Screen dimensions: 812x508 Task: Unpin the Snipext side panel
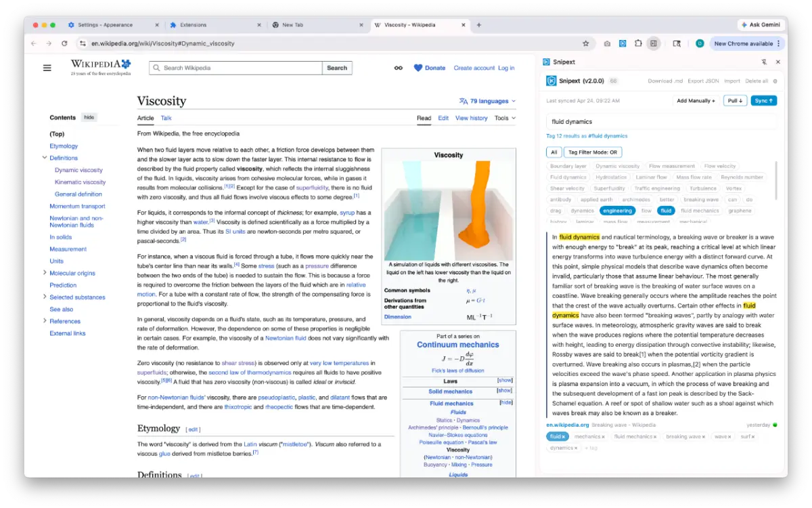click(764, 62)
